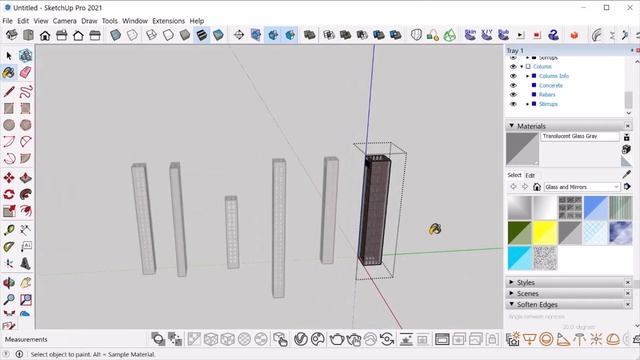This screenshot has width=640, height=360.
Task: Choose the Line pencil tool
Action: tap(9, 91)
